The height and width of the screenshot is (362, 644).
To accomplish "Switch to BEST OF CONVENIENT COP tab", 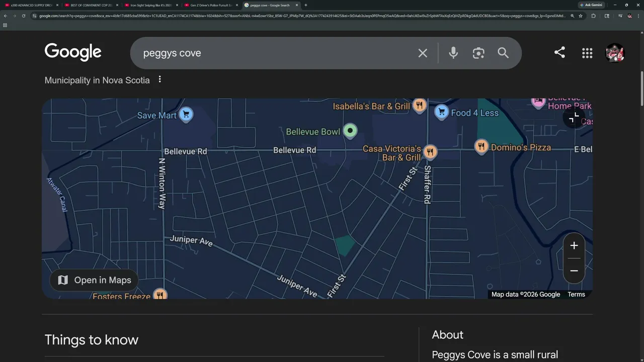I will pyautogui.click(x=91, y=5).
